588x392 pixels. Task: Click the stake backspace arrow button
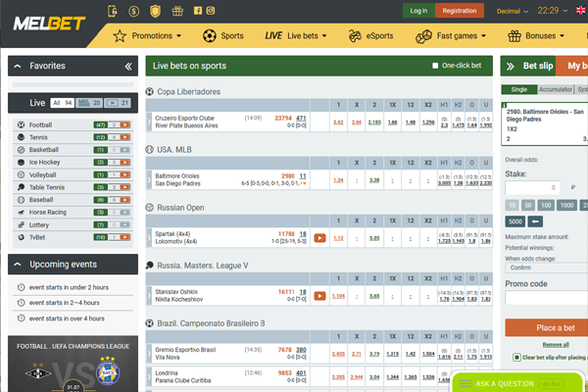[535, 221]
